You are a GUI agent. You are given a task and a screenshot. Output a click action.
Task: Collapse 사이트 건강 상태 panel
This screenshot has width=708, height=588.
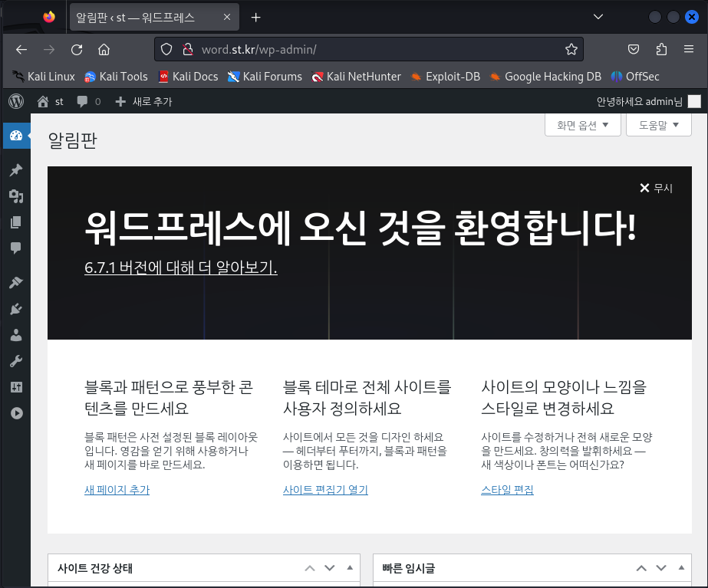point(350,568)
